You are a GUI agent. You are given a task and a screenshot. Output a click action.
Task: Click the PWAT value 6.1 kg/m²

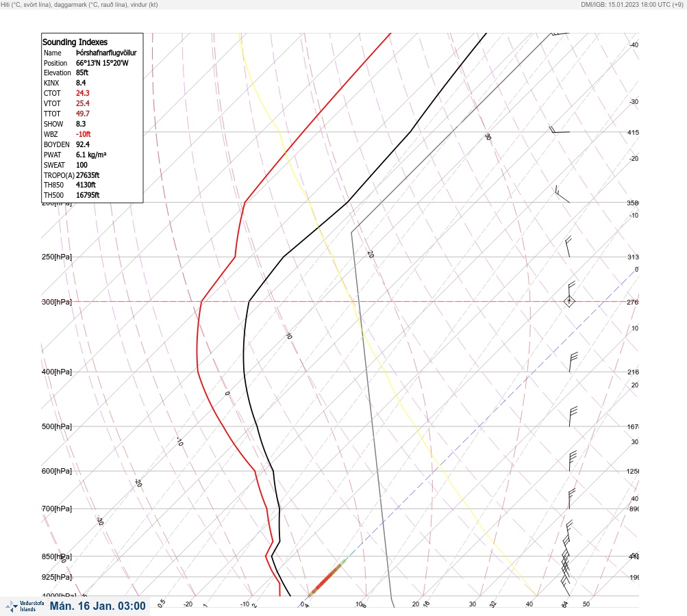click(x=91, y=155)
